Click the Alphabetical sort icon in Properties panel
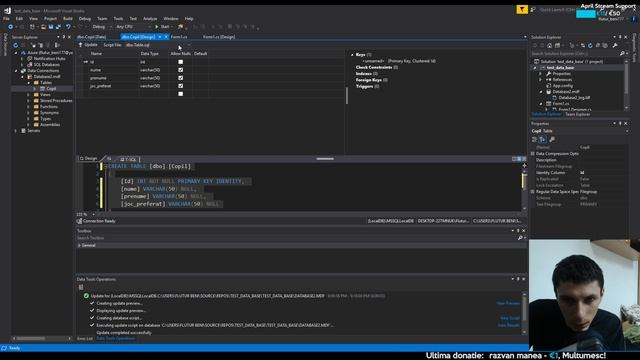Viewport: 640px width, 360px height. pyautogui.click(x=542, y=139)
